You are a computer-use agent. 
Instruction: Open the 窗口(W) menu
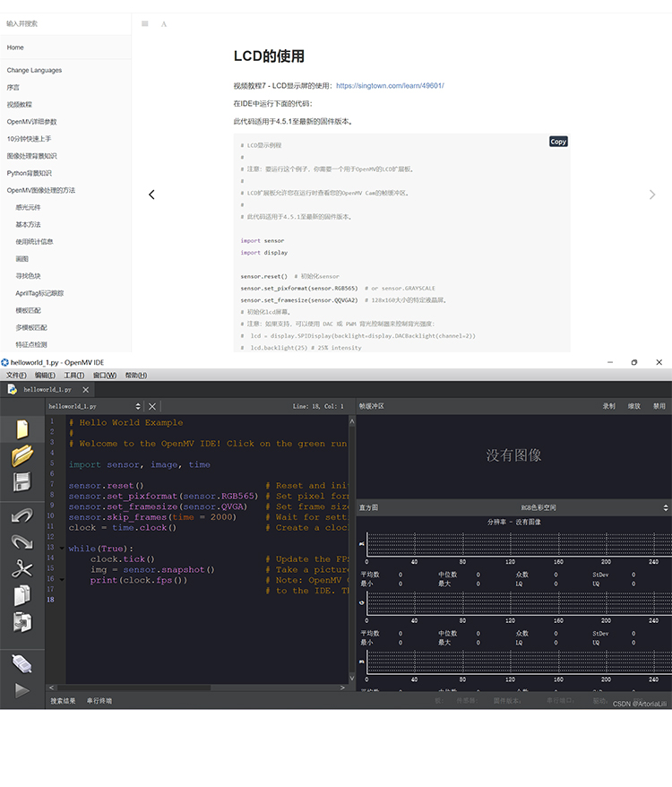tap(105, 375)
